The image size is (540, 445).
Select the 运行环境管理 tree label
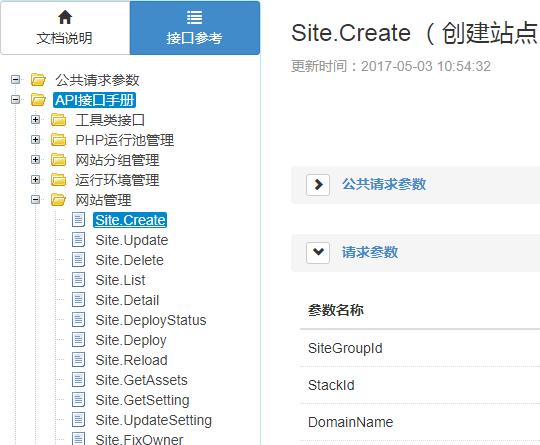(x=117, y=180)
